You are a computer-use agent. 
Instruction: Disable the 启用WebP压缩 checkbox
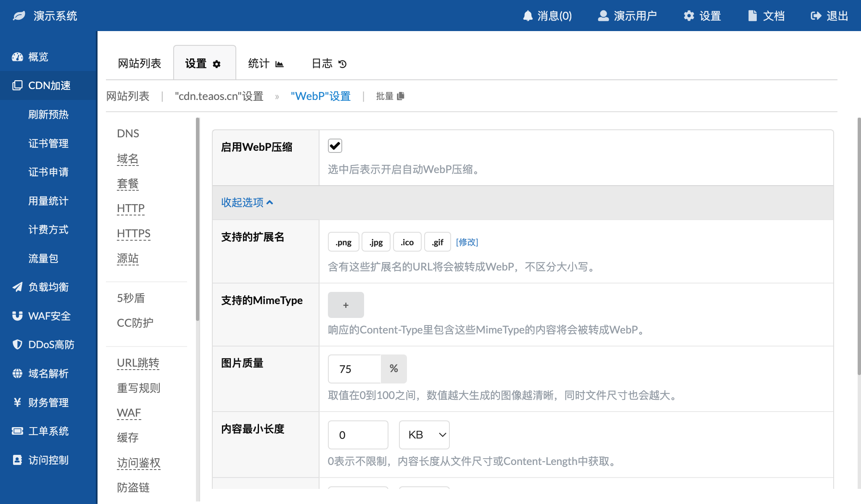pyautogui.click(x=334, y=146)
